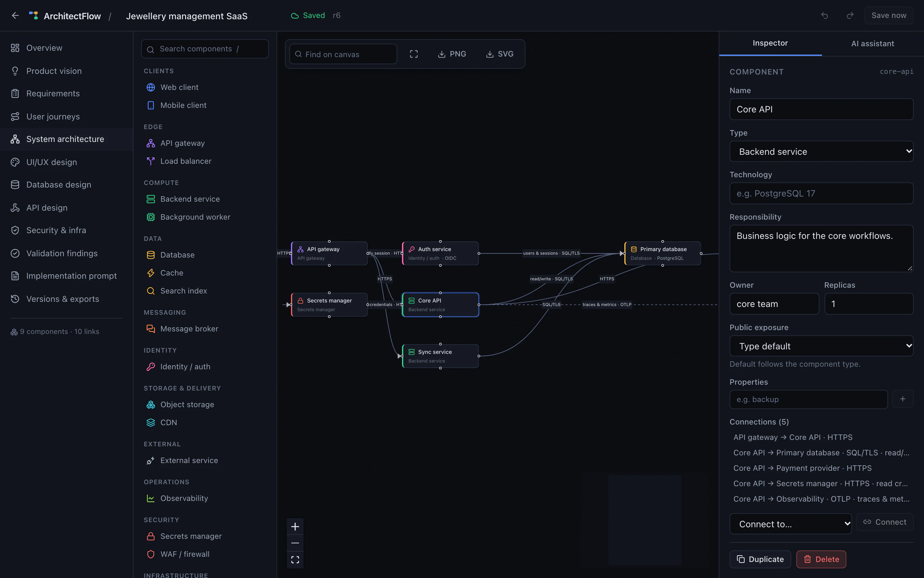This screenshot has width=924, height=578.
Task: Switch to the AI assistant tab
Action: coord(872,44)
